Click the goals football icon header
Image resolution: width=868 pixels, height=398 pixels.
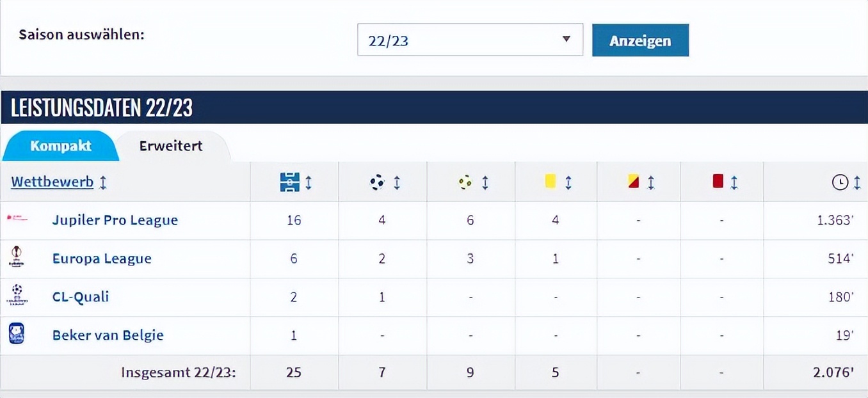(x=377, y=182)
